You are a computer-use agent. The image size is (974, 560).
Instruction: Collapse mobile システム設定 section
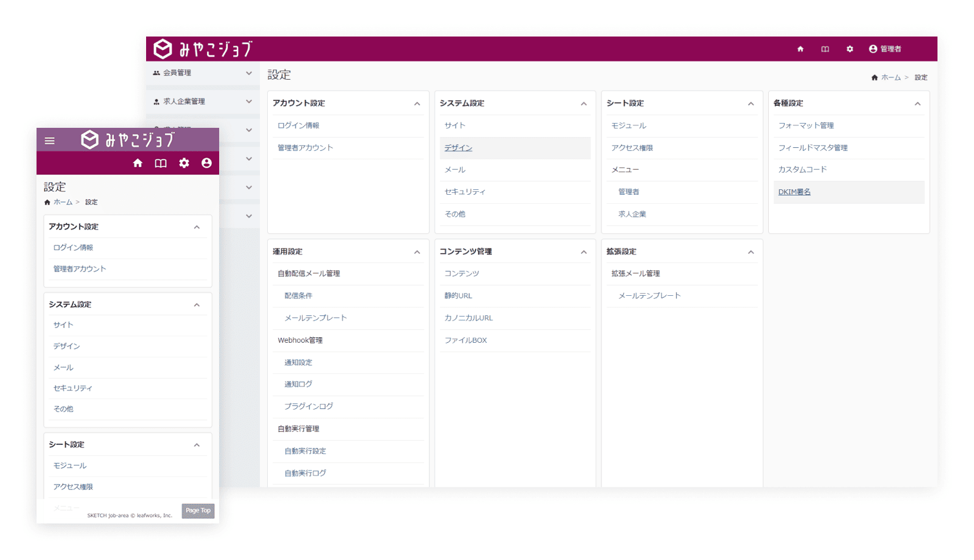point(197,305)
